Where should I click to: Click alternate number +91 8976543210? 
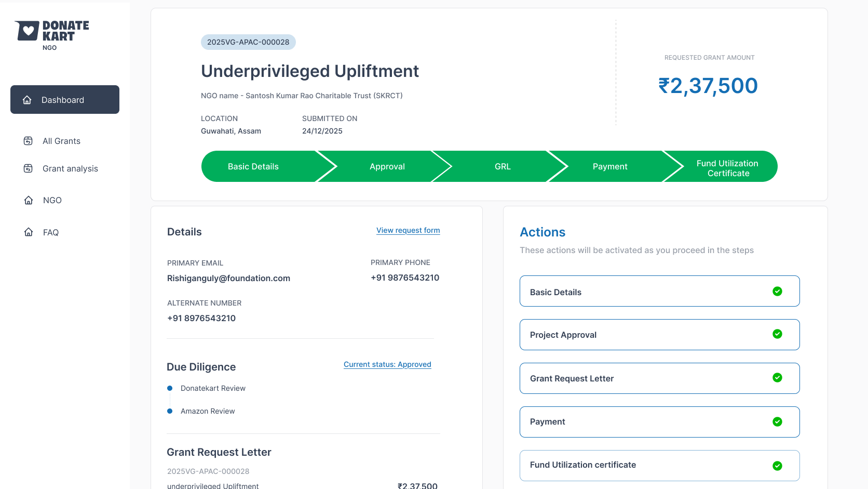201,318
